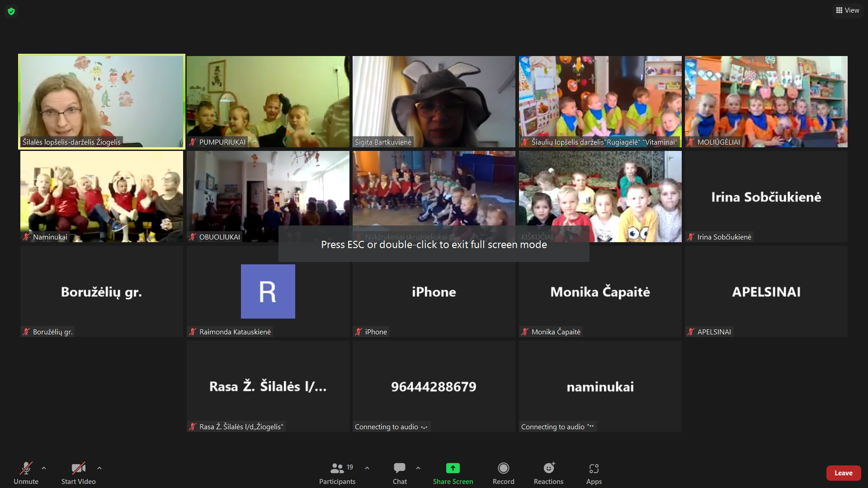868x488 pixels.
Task: Open the Participants panel
Action: click(337, 473)
